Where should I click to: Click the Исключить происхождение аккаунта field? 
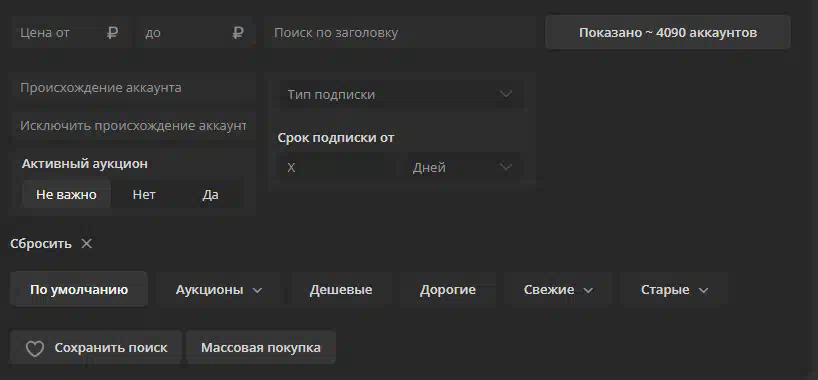[x=133, y=125]
